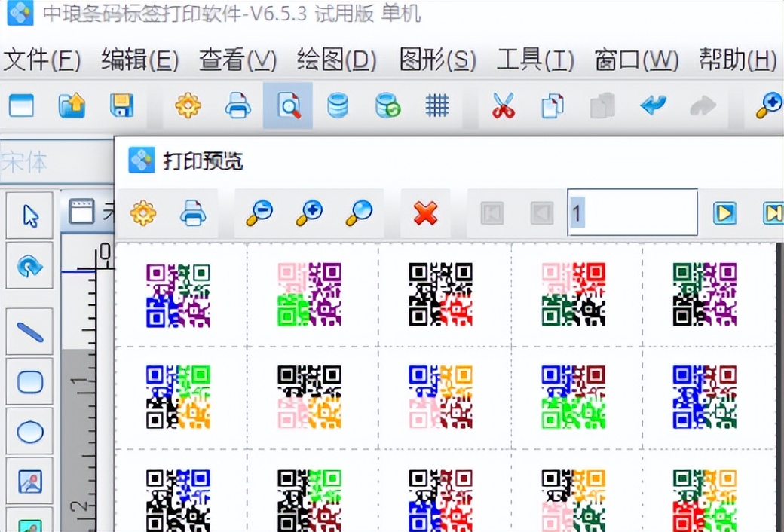
Task: Go to next page in preview
Action: point(724,213)
